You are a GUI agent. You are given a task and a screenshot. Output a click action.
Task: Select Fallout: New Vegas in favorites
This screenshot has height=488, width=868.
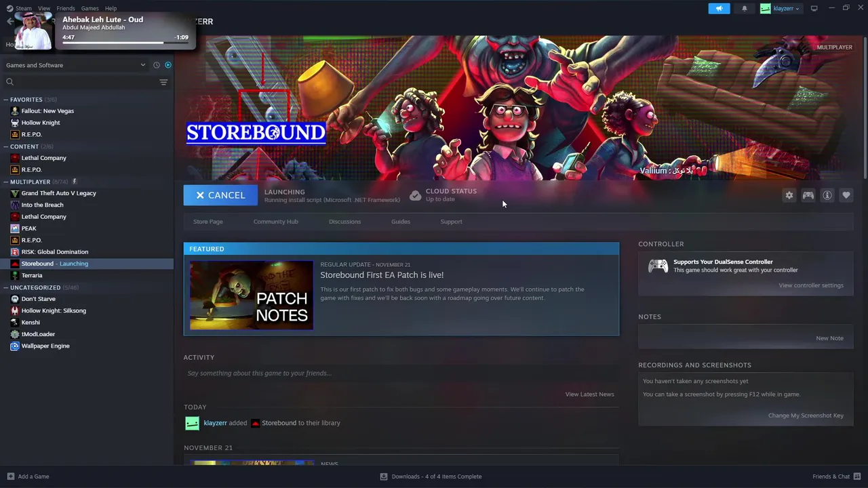point(47,111)
